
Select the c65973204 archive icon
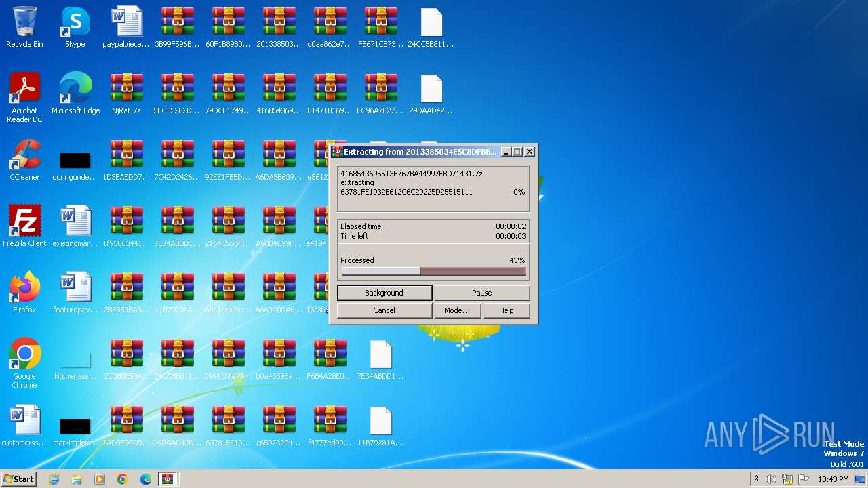[x=279, y=426]
